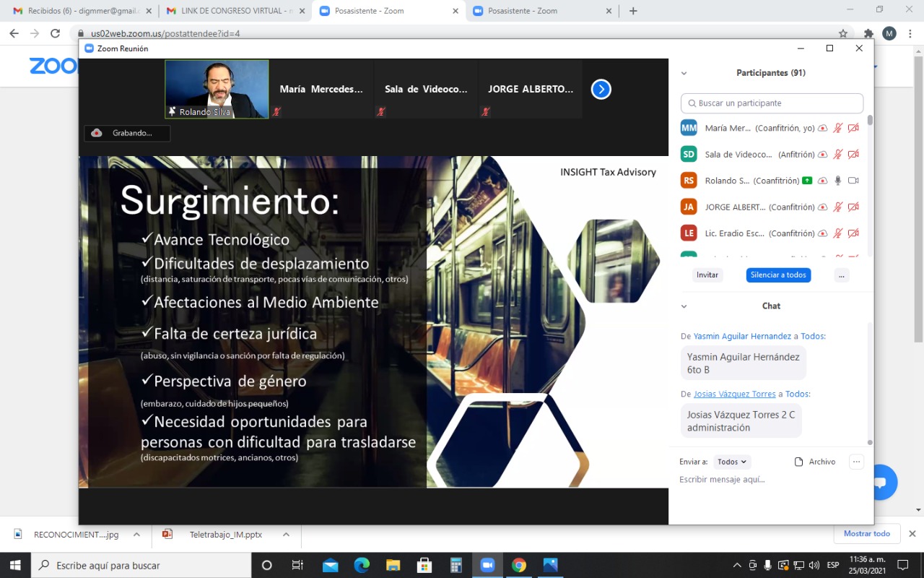Click SD avatar of Sala de Videoco…

689,154
